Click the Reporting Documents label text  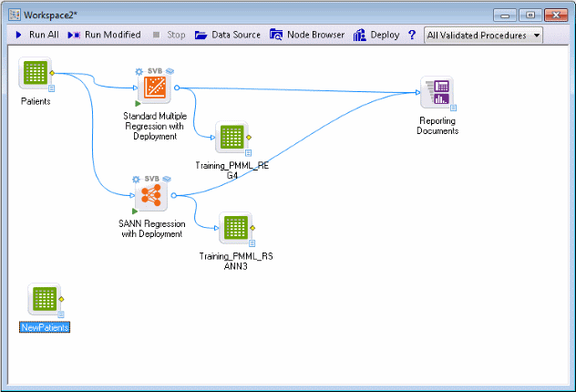437,126
